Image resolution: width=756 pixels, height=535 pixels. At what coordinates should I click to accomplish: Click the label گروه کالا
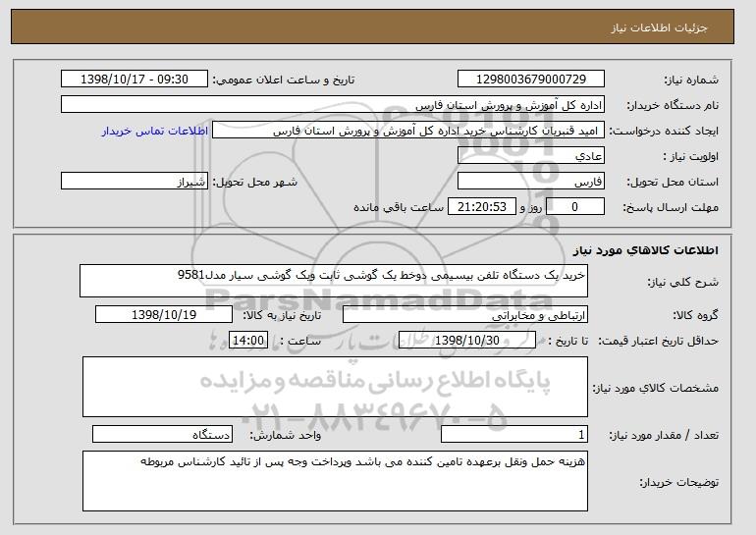point(696,315)
